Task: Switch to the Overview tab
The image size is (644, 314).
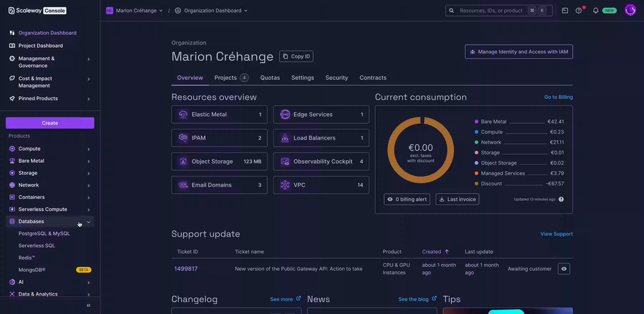Action: 190,78
